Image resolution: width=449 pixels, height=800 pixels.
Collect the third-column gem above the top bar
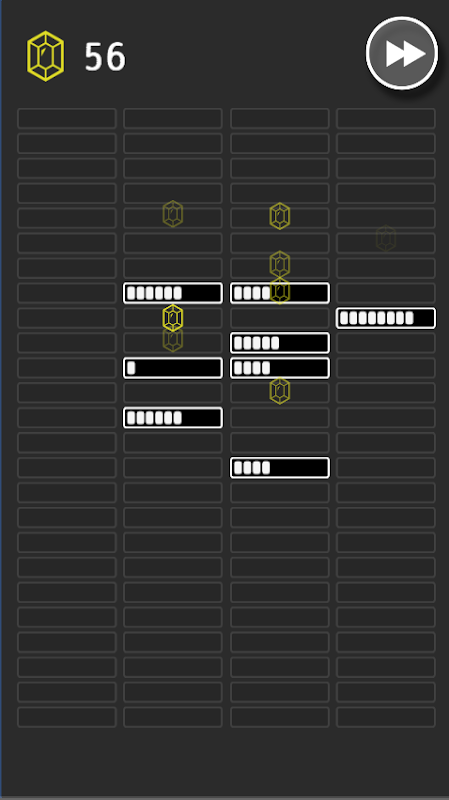(x=280, y=264)
